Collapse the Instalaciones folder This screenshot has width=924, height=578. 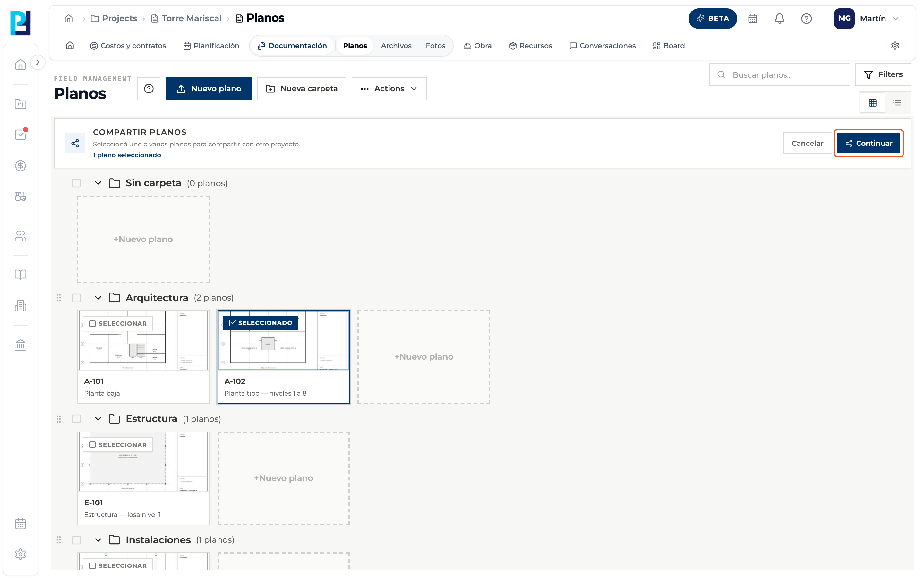98,540
